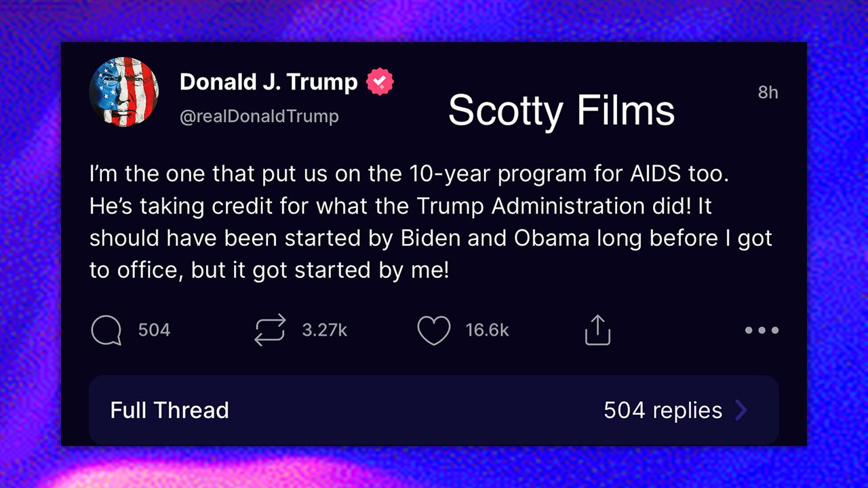Open the flag-painted profile avatar

pos(124,91)
